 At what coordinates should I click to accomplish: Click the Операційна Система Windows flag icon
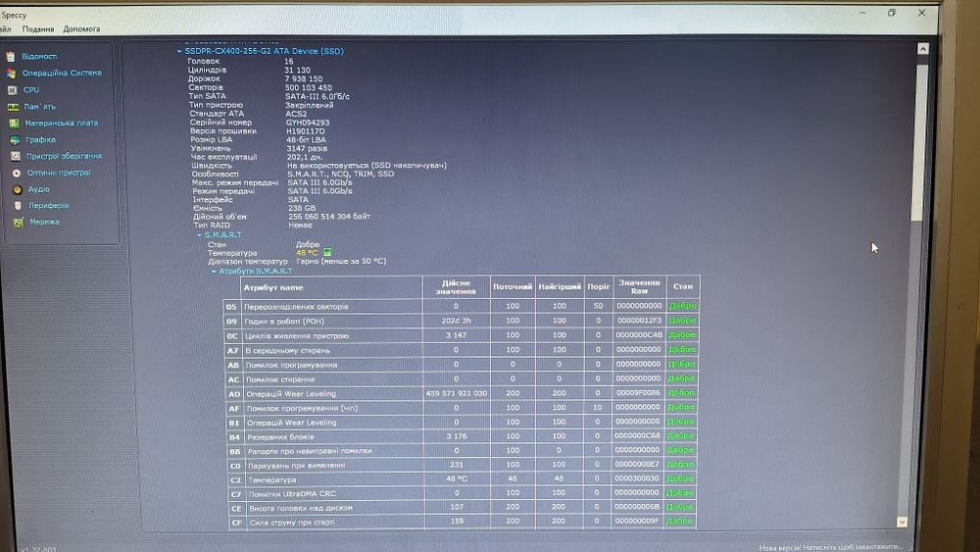tap(11, 74)
